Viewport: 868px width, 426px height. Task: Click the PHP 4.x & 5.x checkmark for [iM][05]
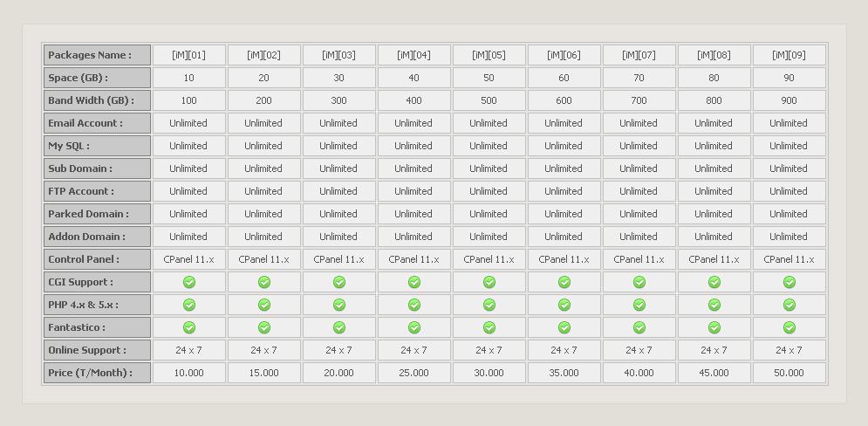[x=489, y=305]
